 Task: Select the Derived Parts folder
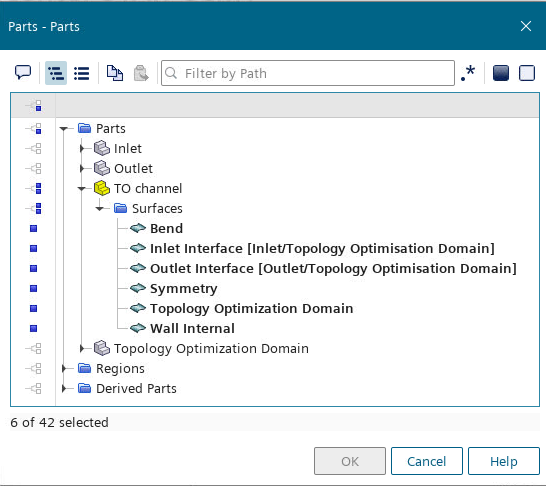[x=136, y=389]
